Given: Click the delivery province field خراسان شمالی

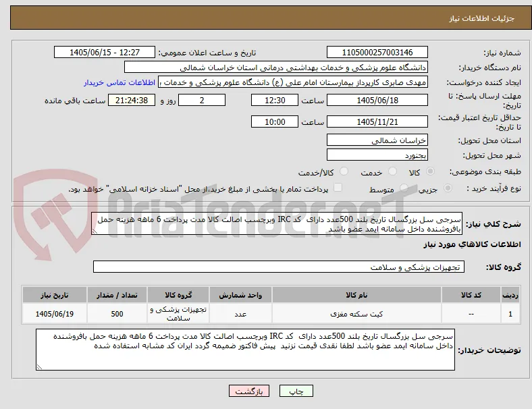Looking at the screenshot, I should 377,140.
